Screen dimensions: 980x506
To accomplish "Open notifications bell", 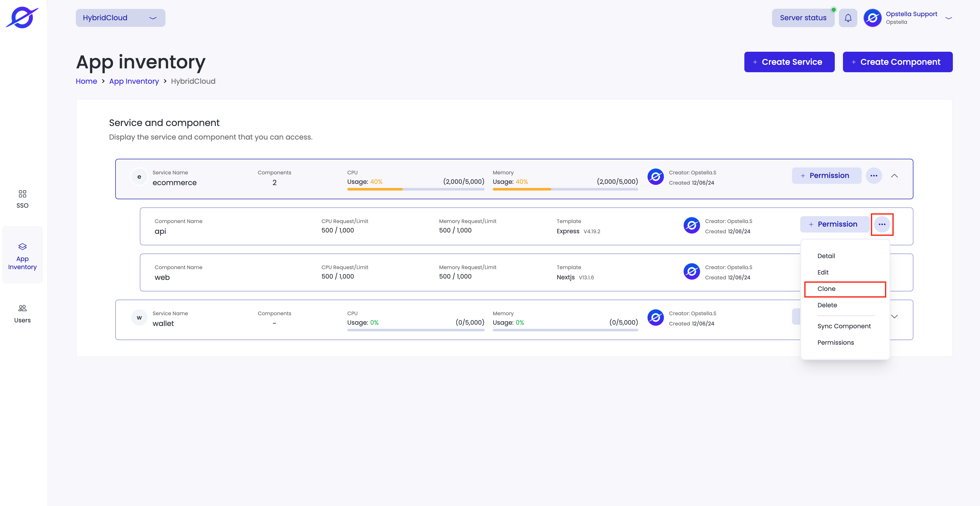I will pos(848,18).
